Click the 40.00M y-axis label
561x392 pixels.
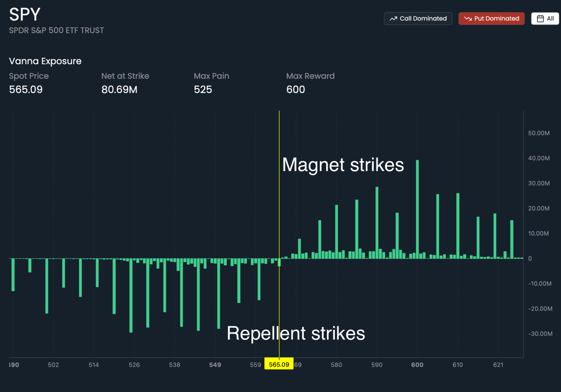[539, 158]
